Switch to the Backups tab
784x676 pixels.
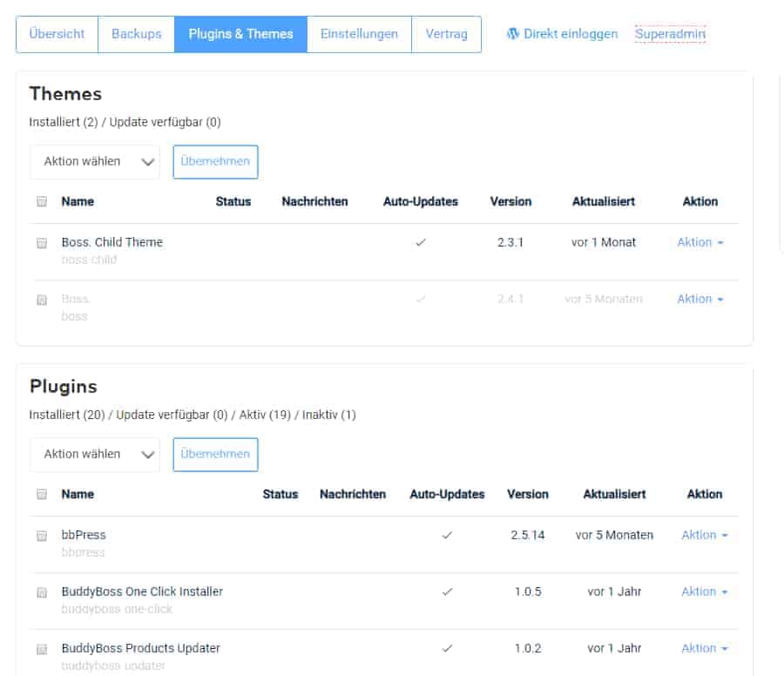click(x=137, y=34)
